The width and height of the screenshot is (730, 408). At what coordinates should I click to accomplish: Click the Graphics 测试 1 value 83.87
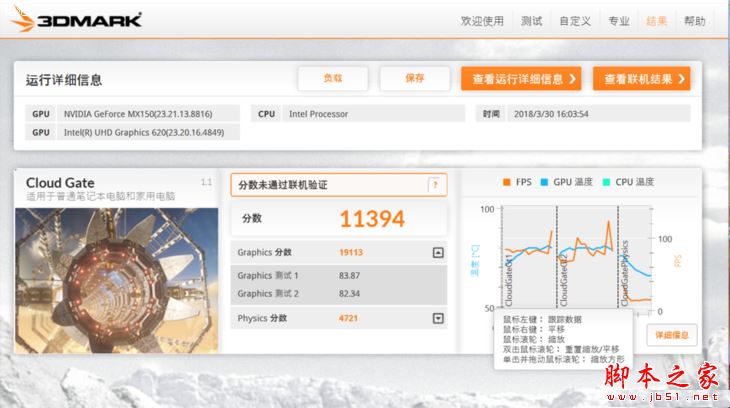click(x=350, y=276)
